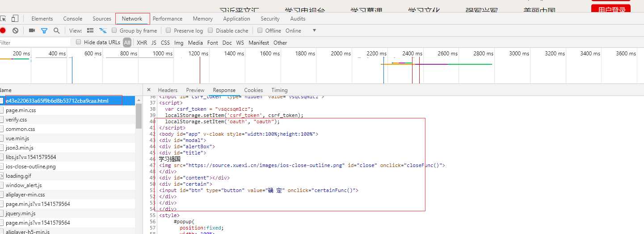This screenshot has width=644, height=234.
Task: Select the libs.js?v=1541579564 request
Action: 67,157
